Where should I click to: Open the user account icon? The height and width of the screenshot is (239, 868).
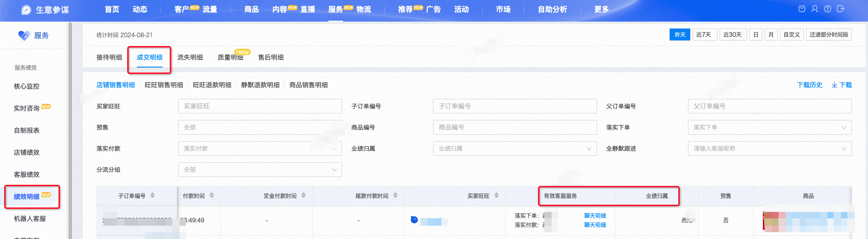(x=815, y=9)
